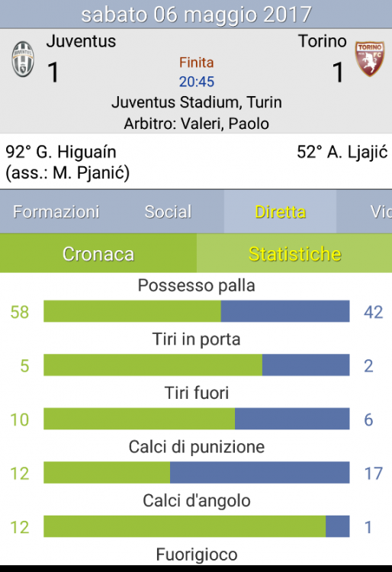
Task: Tap the Juventus club crest icon
Action: pos(23,59)
